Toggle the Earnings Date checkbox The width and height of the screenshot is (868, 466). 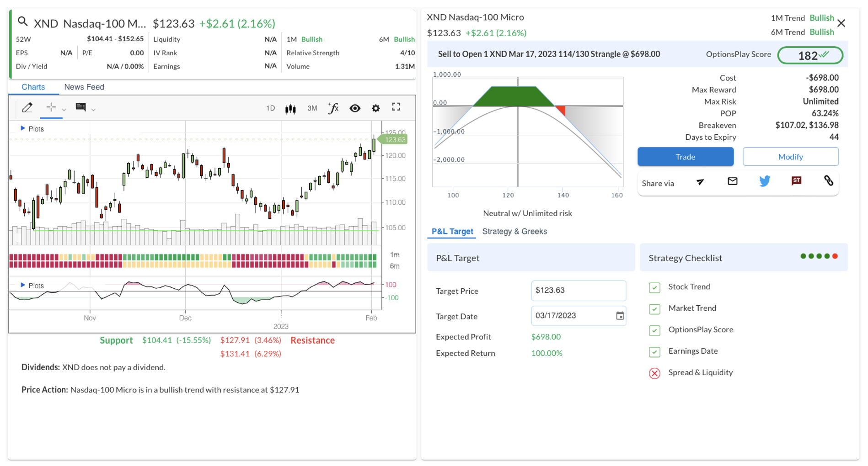[654, 352]
